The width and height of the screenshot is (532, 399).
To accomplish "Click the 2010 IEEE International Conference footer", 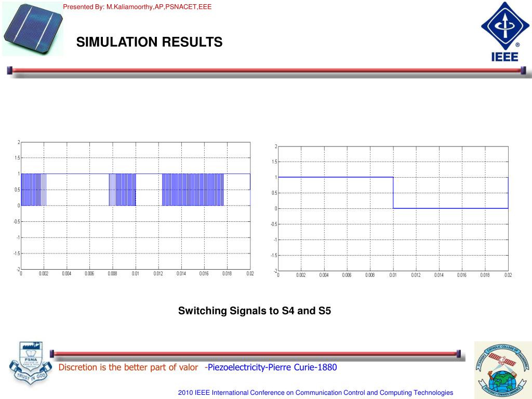I will pyautogui.click(x=315, y=393).
